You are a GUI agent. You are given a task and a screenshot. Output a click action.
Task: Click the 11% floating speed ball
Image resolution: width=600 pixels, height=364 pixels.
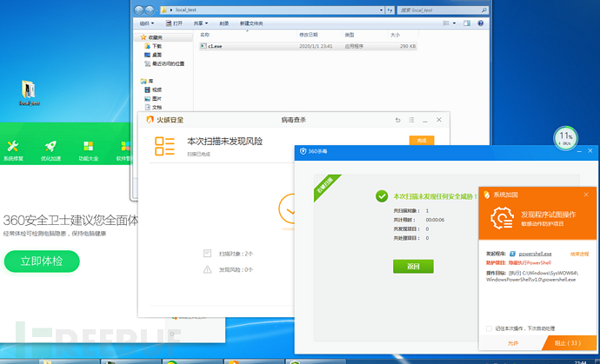pos(565,138)
